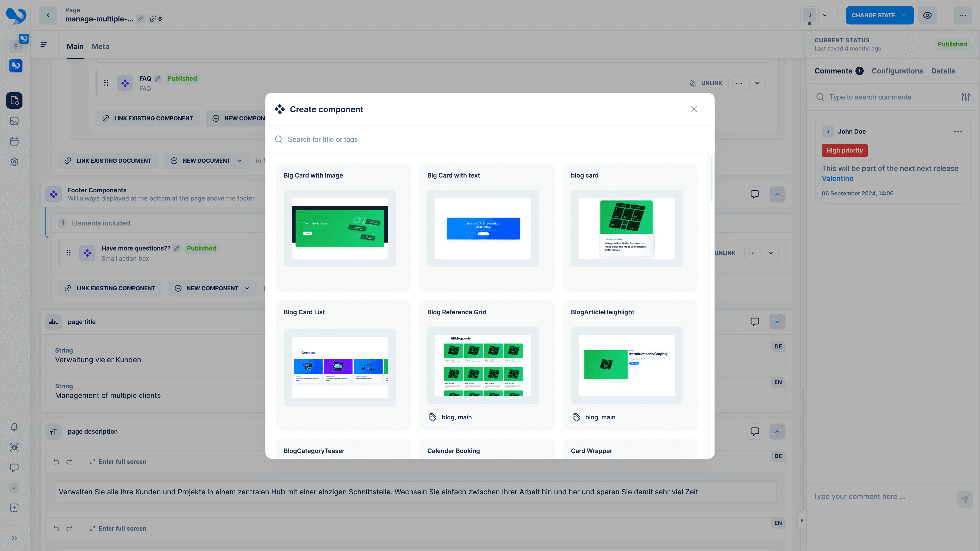Collapse the Footer Components section
Screen dimensions: 980x551
[x=777, y=194]
